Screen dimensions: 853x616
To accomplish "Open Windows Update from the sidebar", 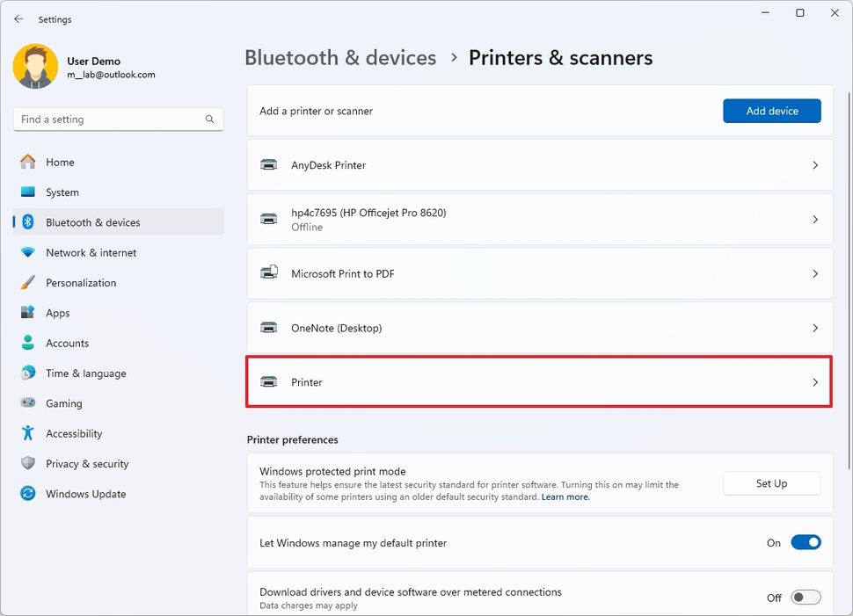I will click(31, 494).
